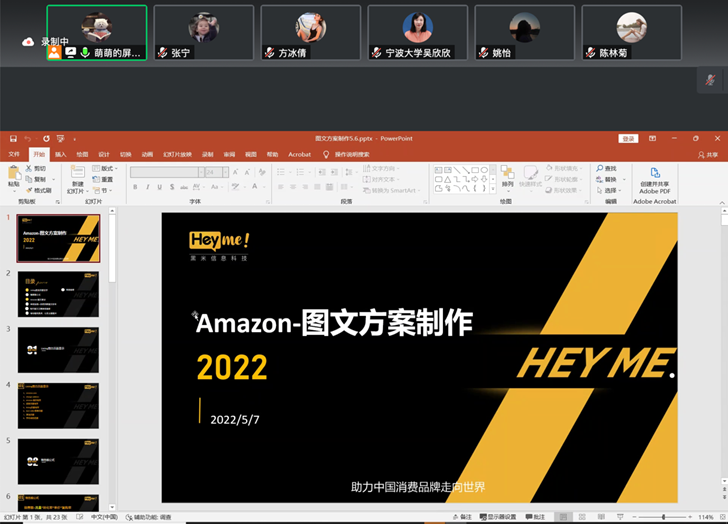Select slide 3 thumbnail in the panel
The height and width of the screenshot is (524, 728).
(x=58, y=350)
